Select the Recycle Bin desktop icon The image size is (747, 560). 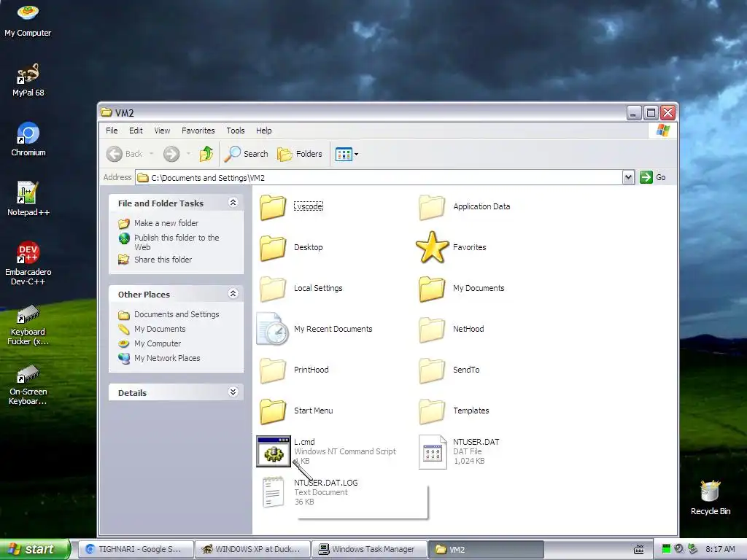click(711, 497)
